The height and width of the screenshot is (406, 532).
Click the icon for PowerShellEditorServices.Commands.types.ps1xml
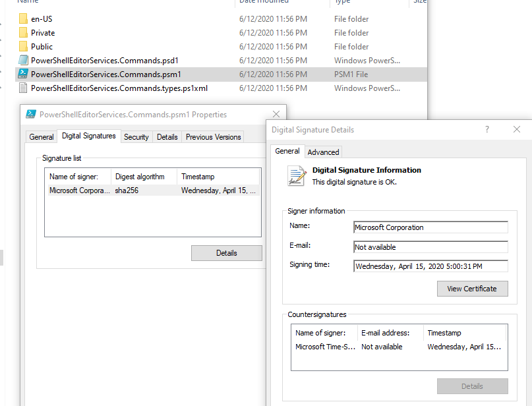pos(22,88)
